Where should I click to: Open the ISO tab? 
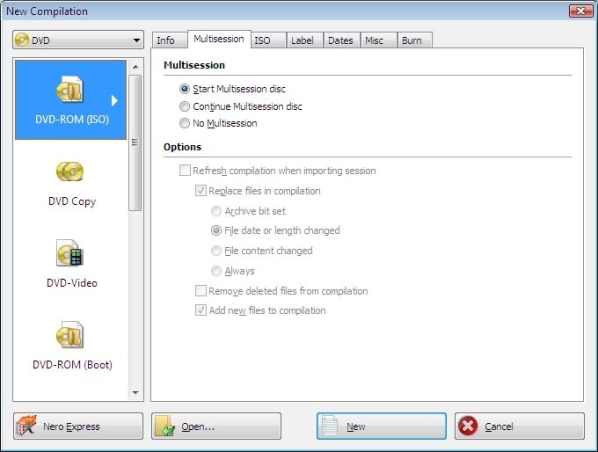268,40
